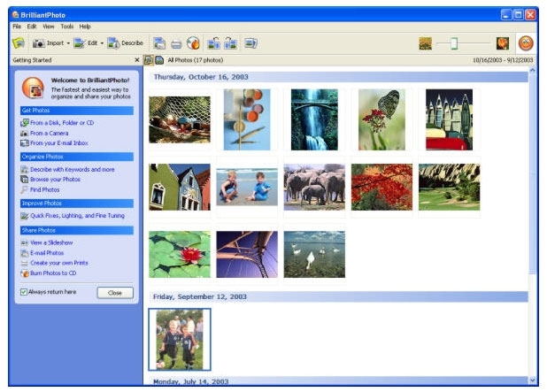The height and width of the screenshot is (392, 547).
Task: Click the View a Slideshow link
Action: pyautogui.click(x=51, y=242)
